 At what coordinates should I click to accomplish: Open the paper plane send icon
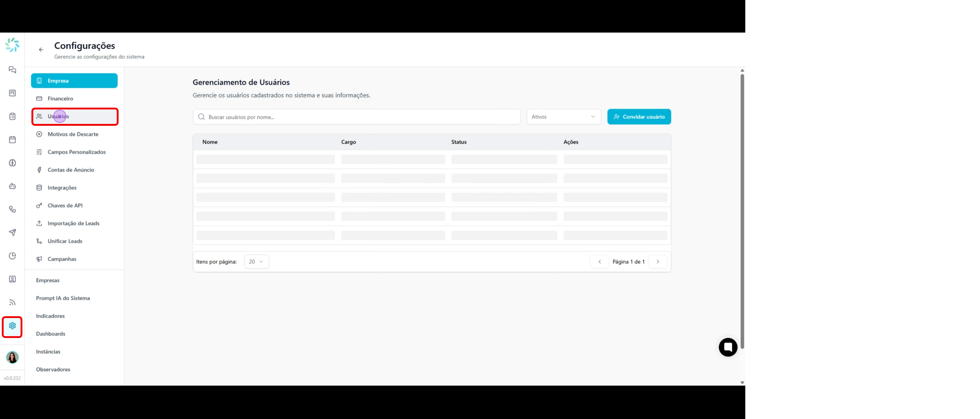pos(12,232)
